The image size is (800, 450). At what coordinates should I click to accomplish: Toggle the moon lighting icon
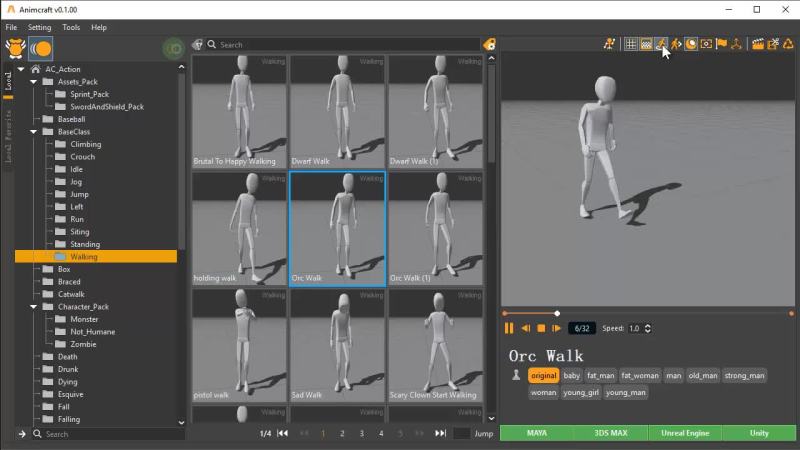[x=691, y=44]
